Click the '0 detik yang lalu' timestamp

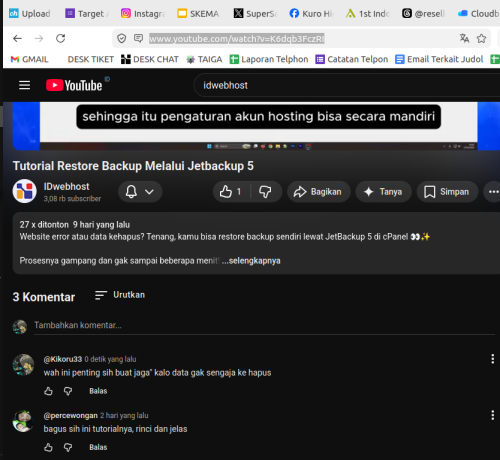[110, 359]
